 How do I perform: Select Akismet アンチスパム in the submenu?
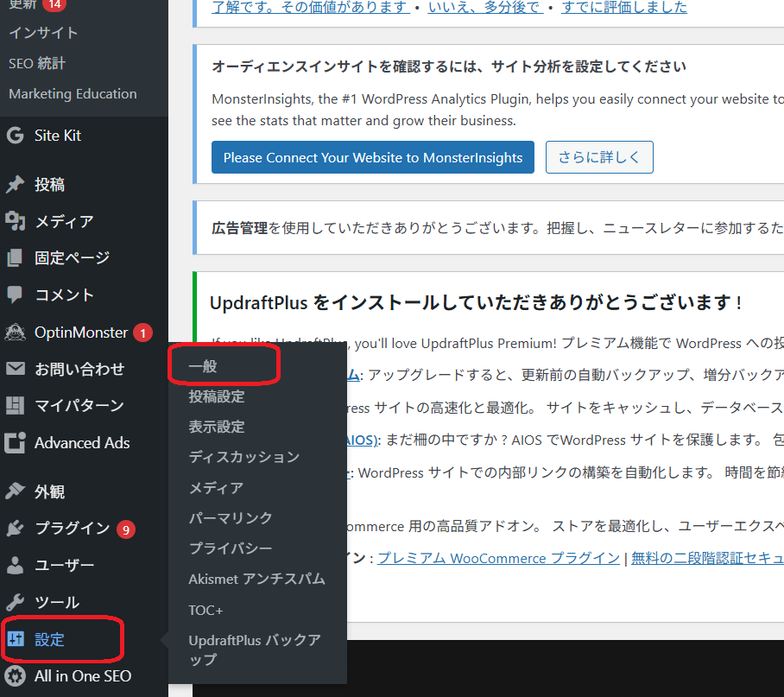tap(257, 579)
